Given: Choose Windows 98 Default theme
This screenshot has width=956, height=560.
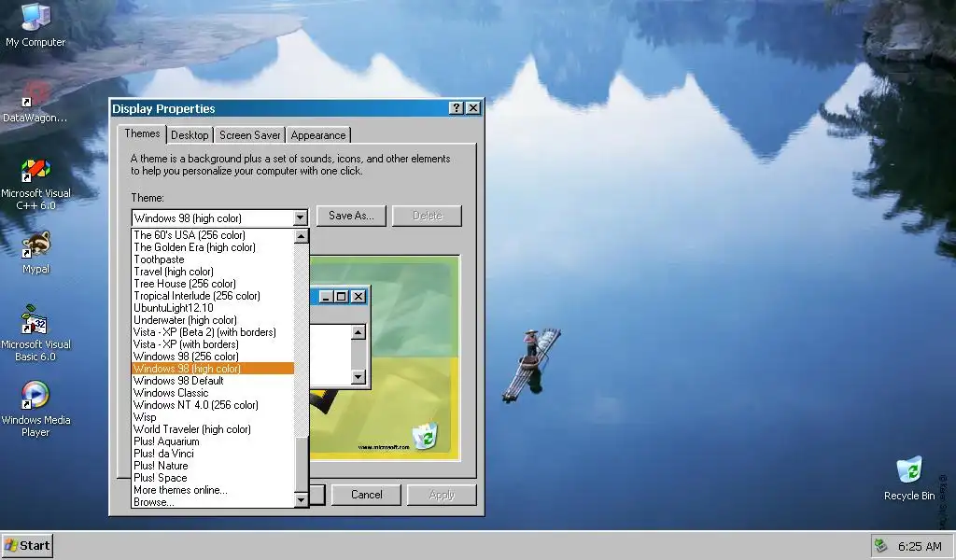Looking at the screenshot, I should pos(213,381).
